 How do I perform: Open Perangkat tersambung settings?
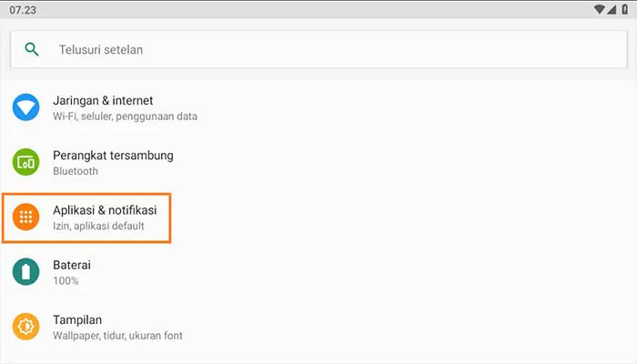click(x=113, y=155)
